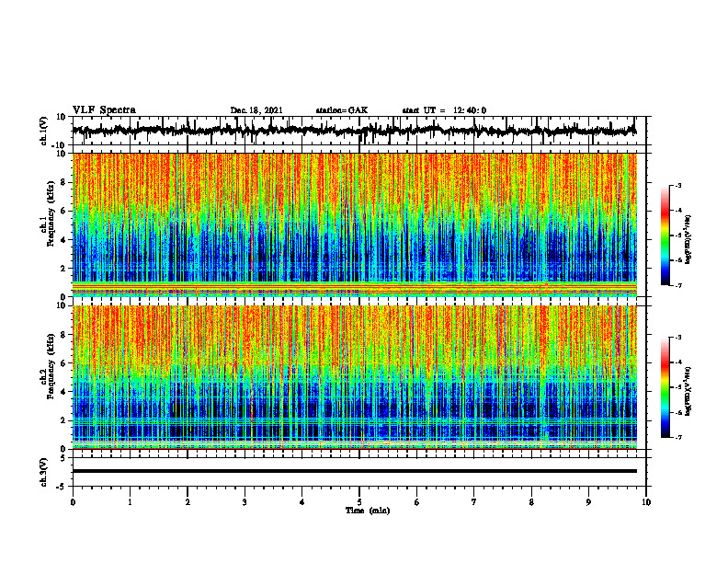Click the "-3" label on ch.2 color scale
This screenshot has height=563, width=728.
678,338
